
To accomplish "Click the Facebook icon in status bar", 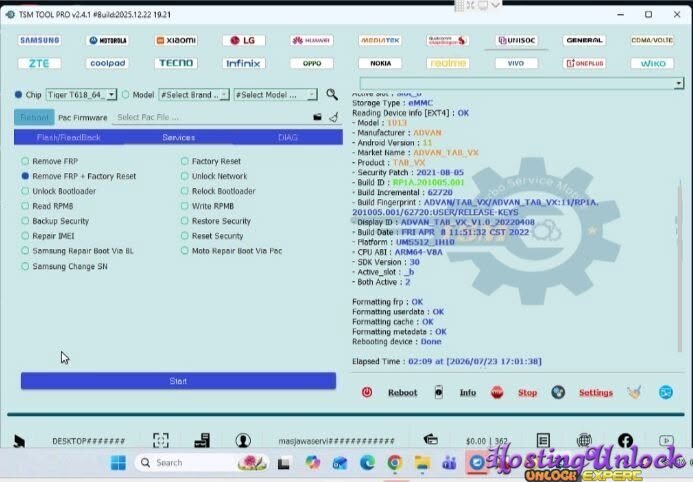I will point(625,440).
